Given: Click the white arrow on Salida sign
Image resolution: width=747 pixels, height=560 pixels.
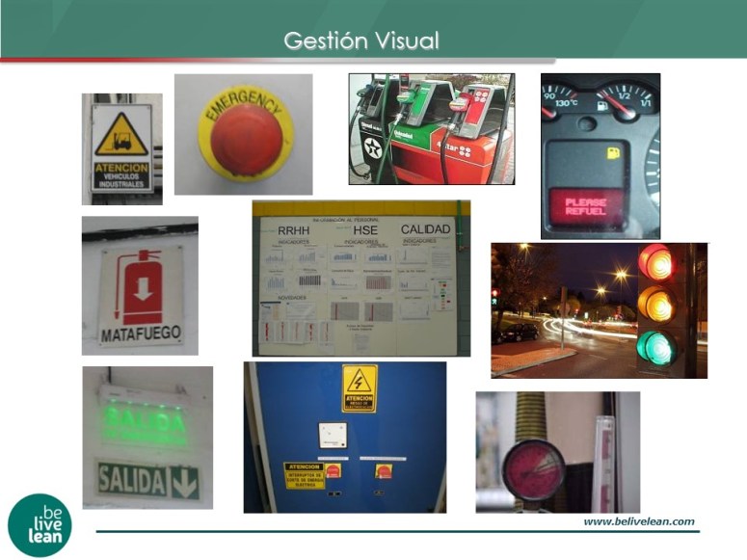Looking at the screenshot, I should point(183,480).
